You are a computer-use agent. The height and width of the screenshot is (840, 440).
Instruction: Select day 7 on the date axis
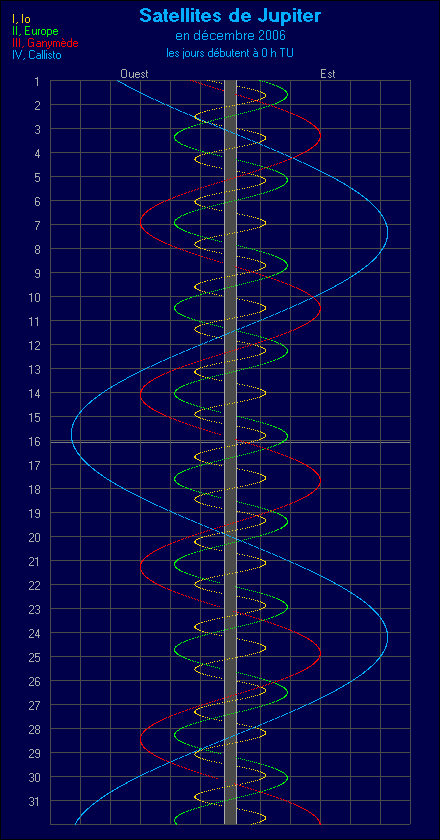(37, 226)
